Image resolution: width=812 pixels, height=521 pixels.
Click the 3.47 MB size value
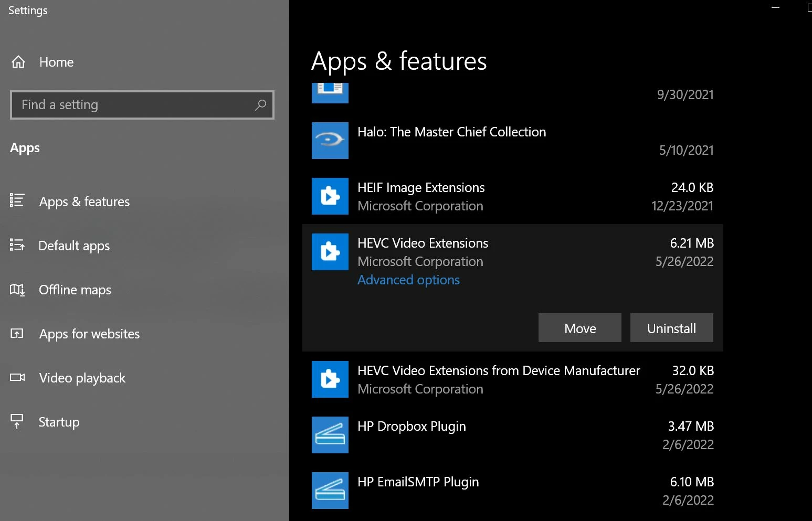691,427
